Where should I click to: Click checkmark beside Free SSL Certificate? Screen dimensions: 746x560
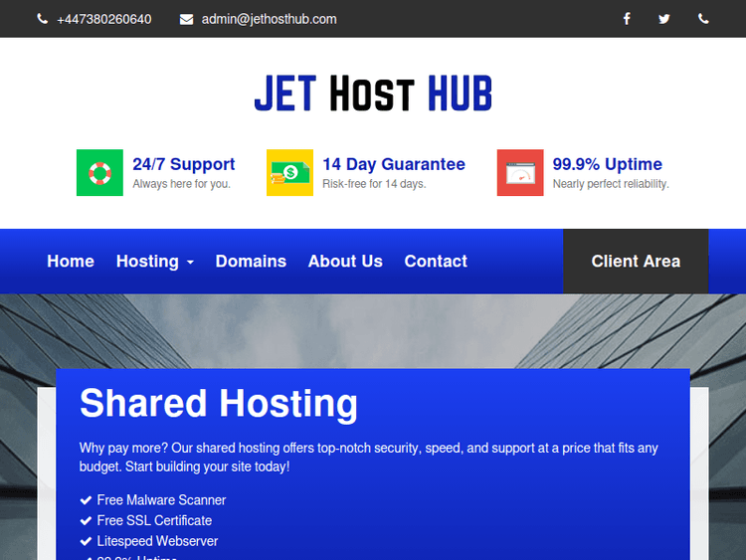[86, 520]
